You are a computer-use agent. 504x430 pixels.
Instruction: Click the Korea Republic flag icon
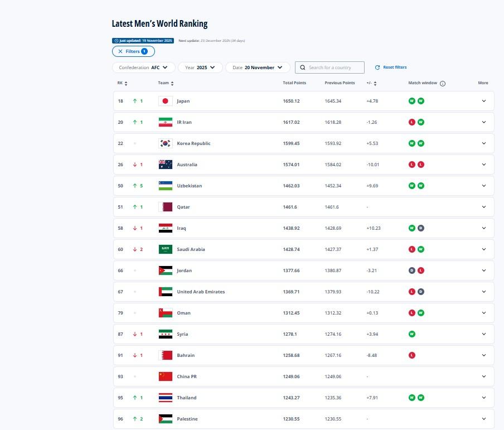point(166,143)
